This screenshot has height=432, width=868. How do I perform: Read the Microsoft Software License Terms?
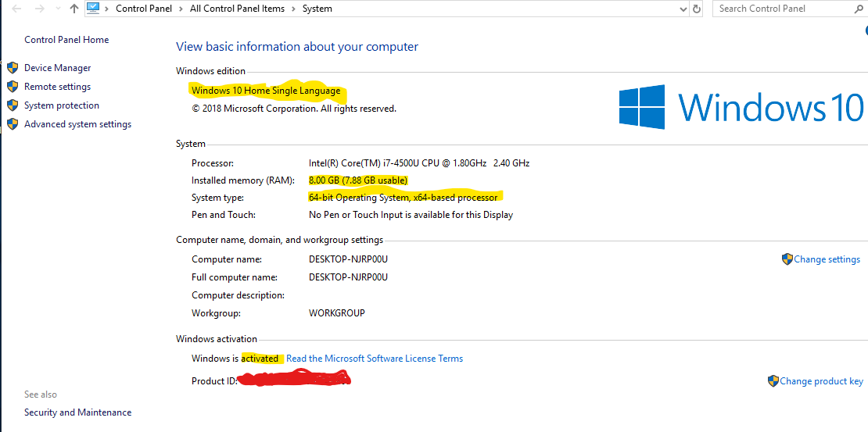point(375,359)
